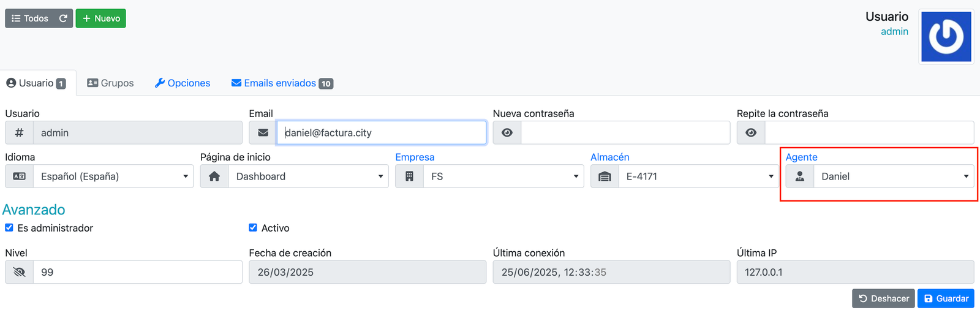Image resolution: width=980 pixels, height=318 pixels.
Task: Click the Última conexión field
Action: click(x=611, y=272)
